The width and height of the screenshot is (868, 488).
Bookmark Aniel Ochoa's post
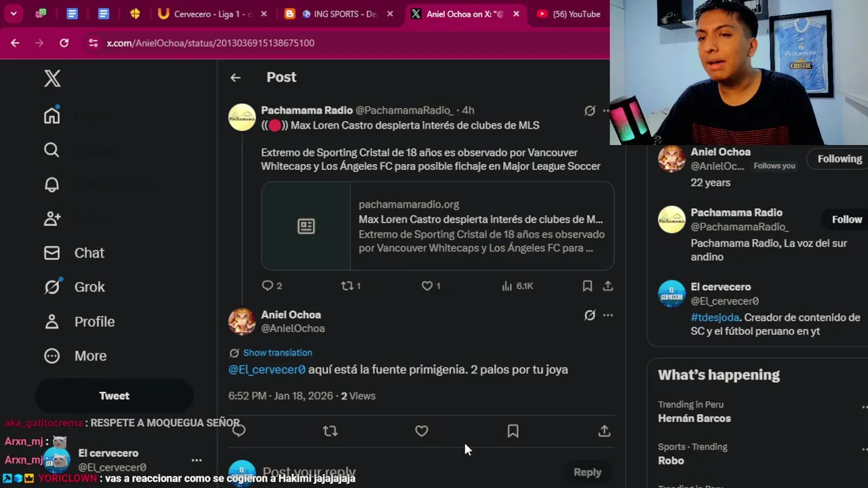pyautogui.click(x=513, y=431)
